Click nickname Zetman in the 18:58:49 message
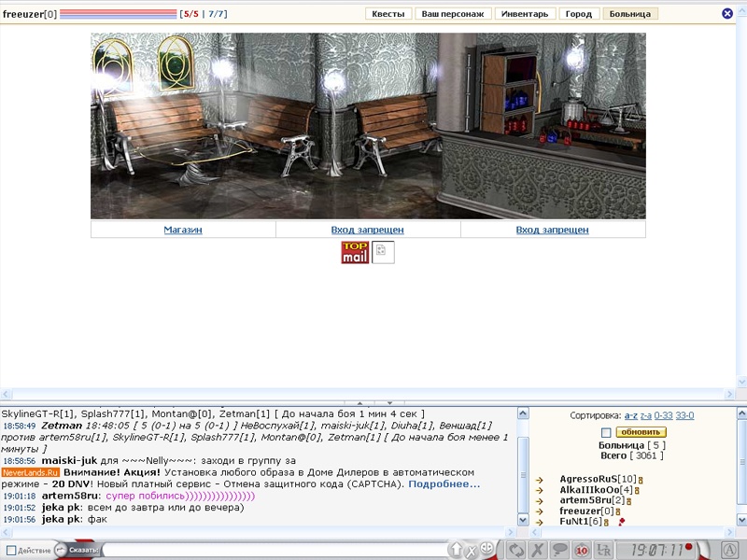The image size is (747, 560). [62, 426]
